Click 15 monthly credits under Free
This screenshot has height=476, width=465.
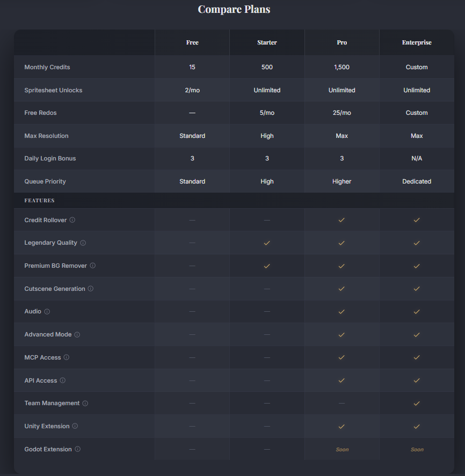[192, 67]
